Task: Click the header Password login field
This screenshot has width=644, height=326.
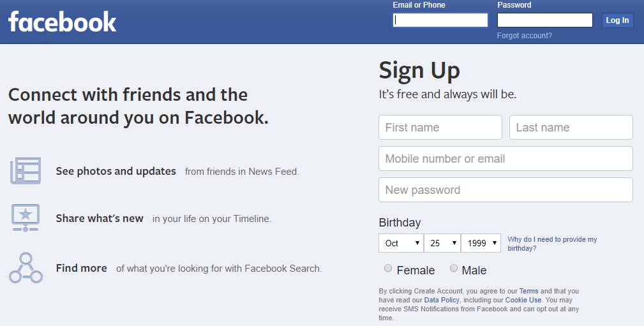Action: click(544, 20)
